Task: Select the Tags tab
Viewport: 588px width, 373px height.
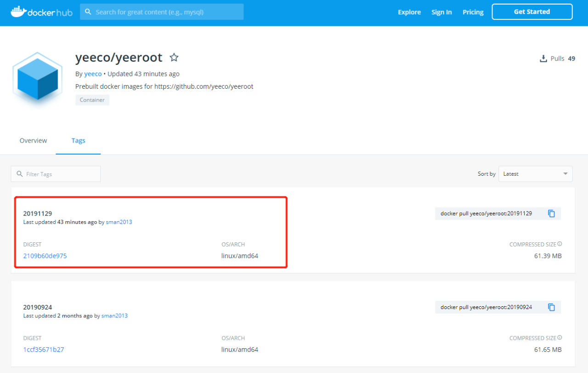Action: click(x=78, y=141)
